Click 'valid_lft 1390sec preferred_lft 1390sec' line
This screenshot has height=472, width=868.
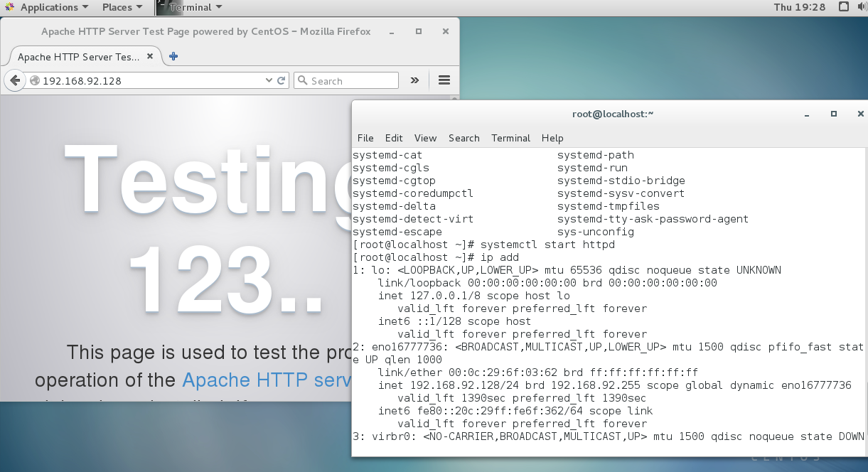tap(522, 398)
